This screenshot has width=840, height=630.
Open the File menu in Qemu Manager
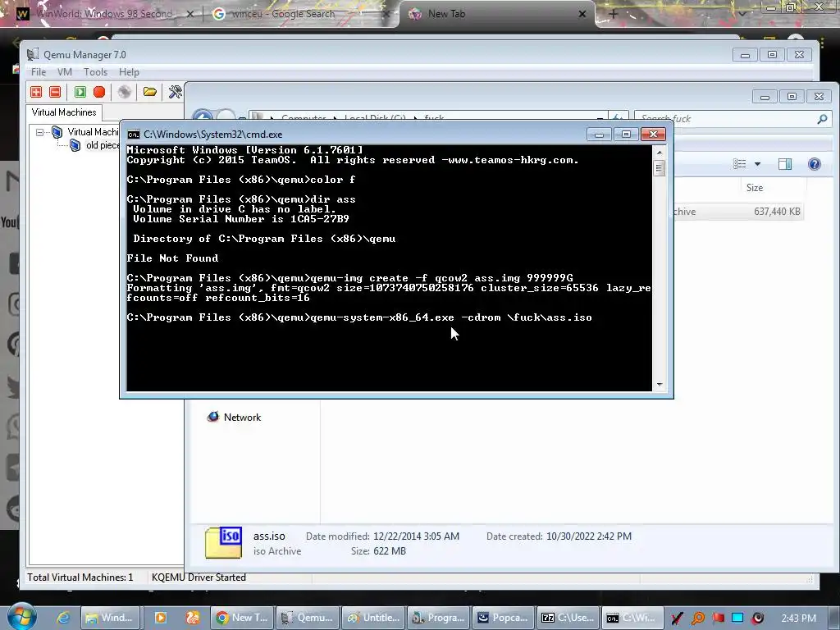pos(39,72)
